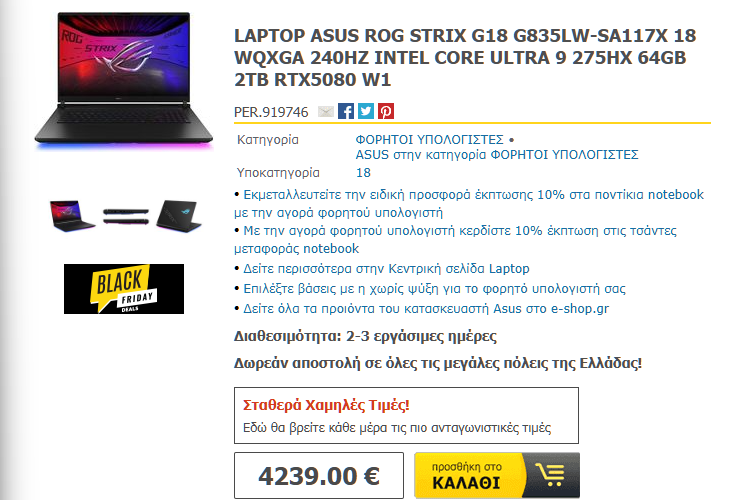Click the shopping cart icon

coord(551,475)
